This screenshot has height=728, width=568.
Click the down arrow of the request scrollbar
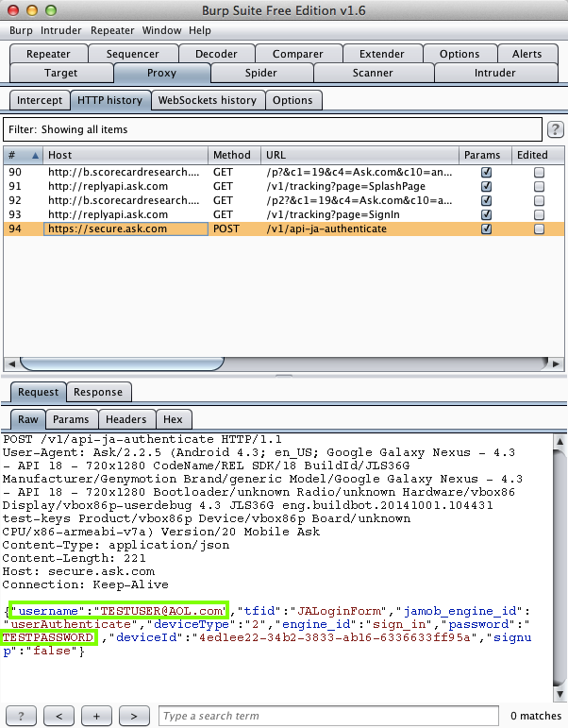click(560, 695)
